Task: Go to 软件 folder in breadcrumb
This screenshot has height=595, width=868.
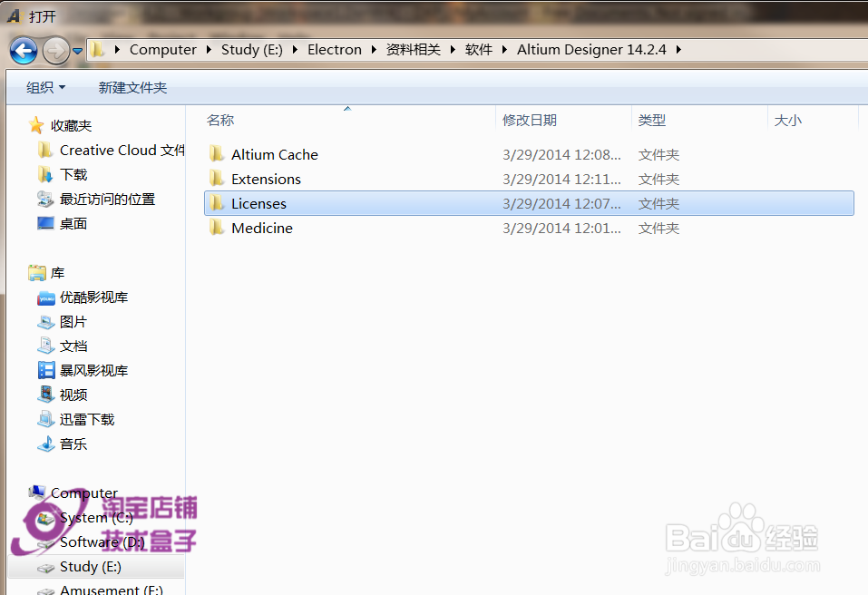Action: 479,50
